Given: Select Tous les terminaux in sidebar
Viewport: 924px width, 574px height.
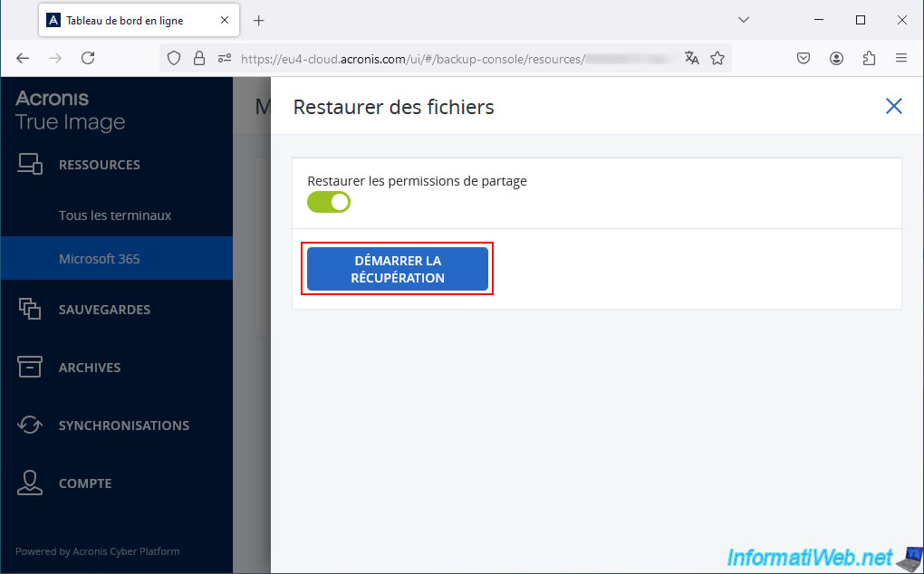Looking at the screenshot, I should tap(115, 215).
